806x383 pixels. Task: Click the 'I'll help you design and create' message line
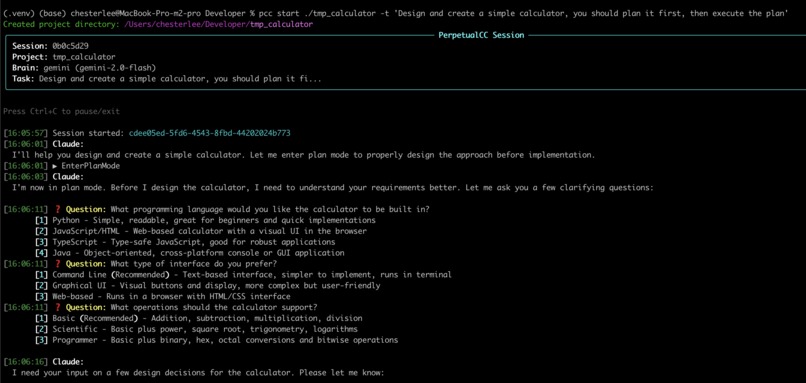pyautogui.click(x=303, y=155)
